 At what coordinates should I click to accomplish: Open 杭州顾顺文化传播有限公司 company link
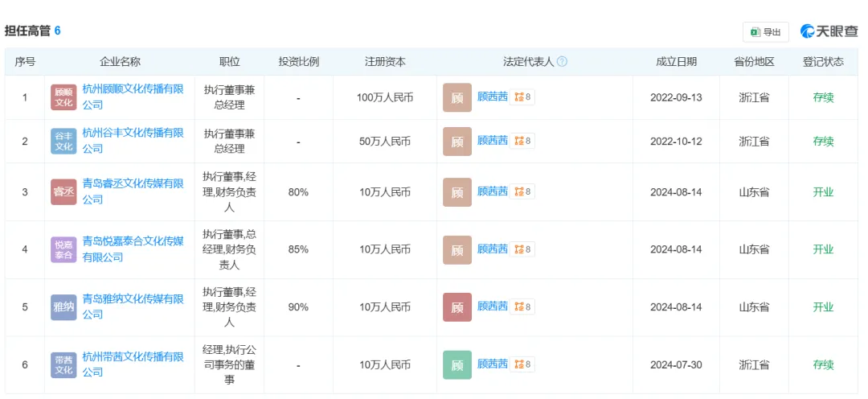(133, 89)
